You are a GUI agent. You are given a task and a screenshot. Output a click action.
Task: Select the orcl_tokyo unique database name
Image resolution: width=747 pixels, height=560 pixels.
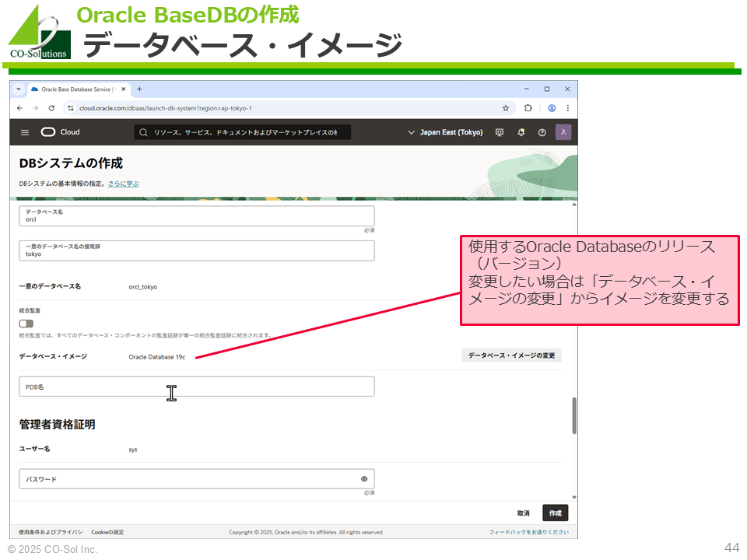[143, 287]
